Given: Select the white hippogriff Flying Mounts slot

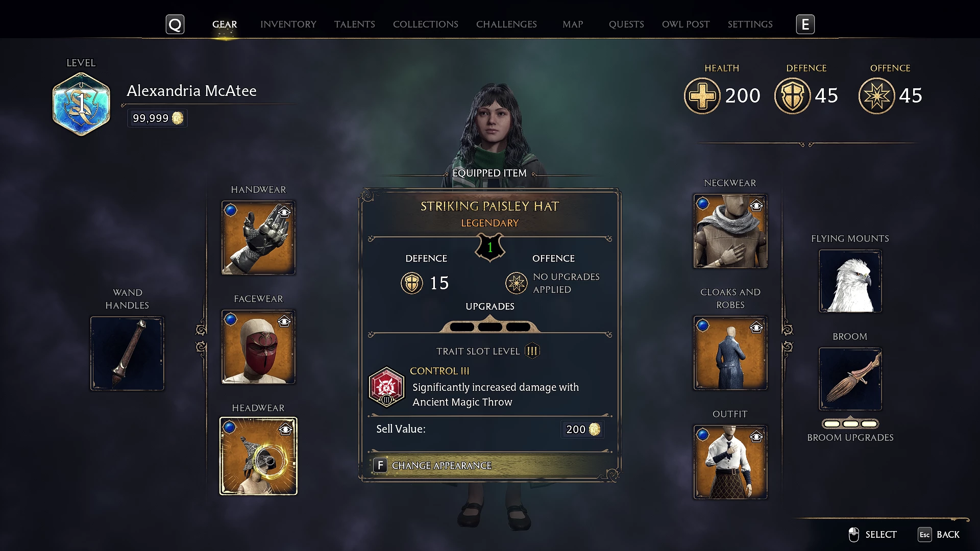Looking at the screenshot, I should tap(850, 281).
